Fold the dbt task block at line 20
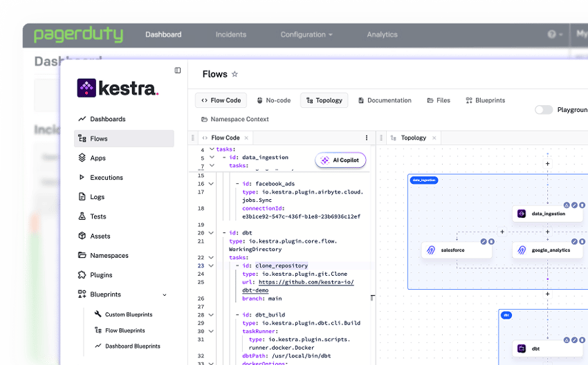Screen dimensions: 588x365 point(212,233)
